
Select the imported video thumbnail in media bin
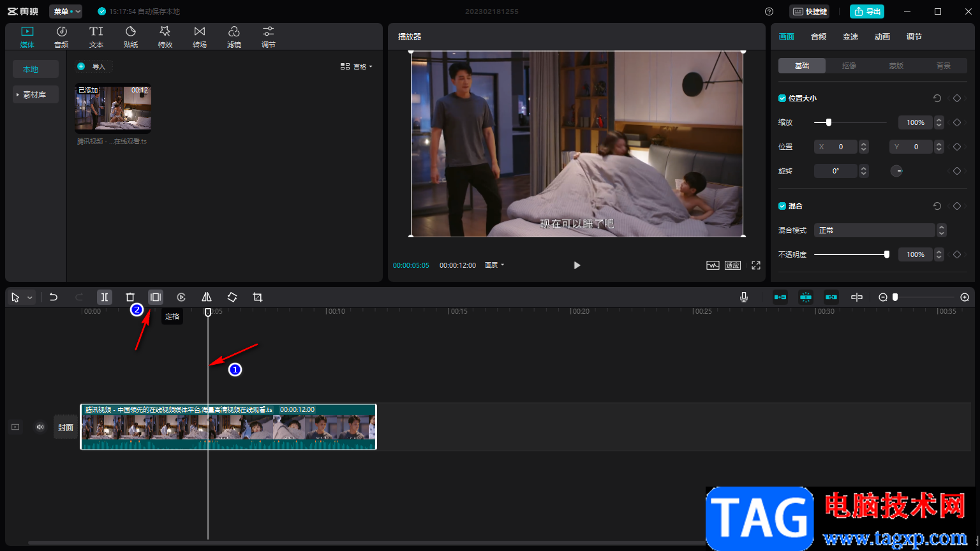(114, 108)
